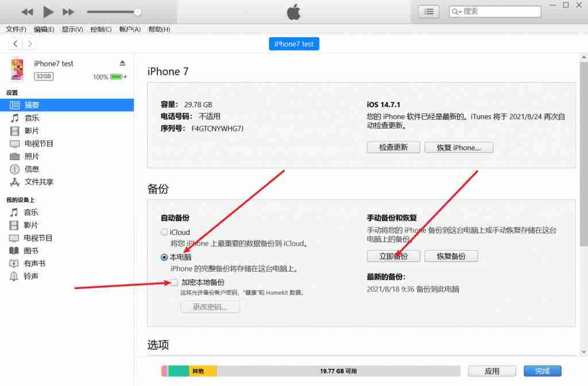Open the 文件(F) menu
This screenshot has height=386, width=588.
point(16,29)
